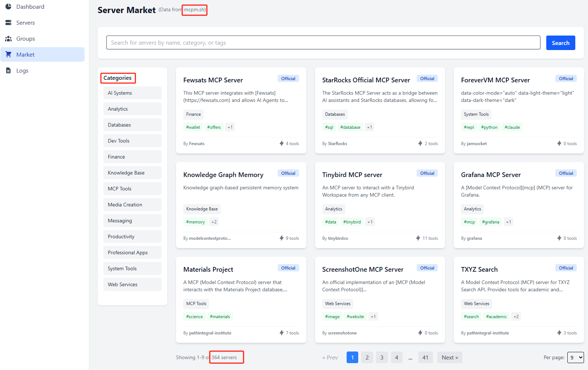Open the Fewsats MCP Server card title
Viewport: 588px width, 370px height.
(213, 80)
